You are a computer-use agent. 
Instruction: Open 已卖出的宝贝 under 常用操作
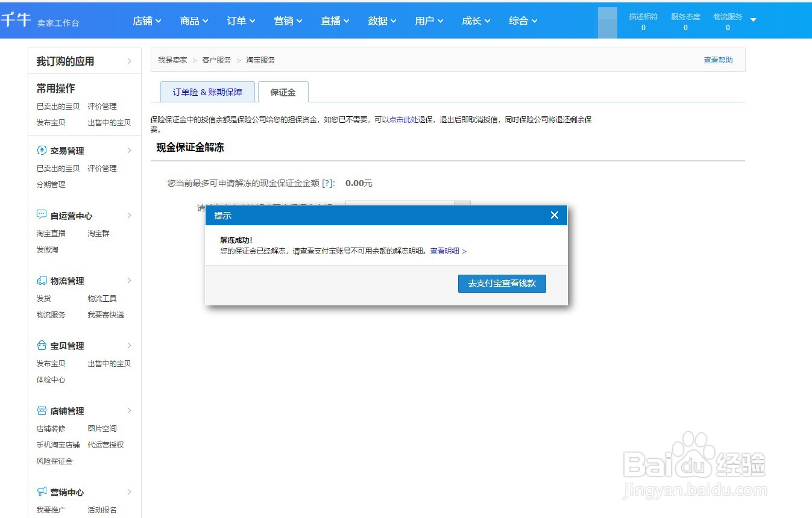click(58, 107)
